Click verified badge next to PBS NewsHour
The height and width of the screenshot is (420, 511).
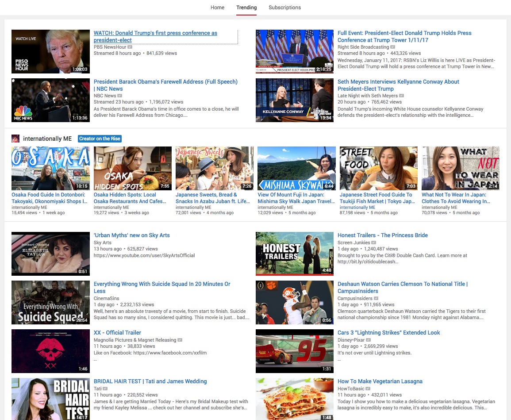[x=130, y=47]
